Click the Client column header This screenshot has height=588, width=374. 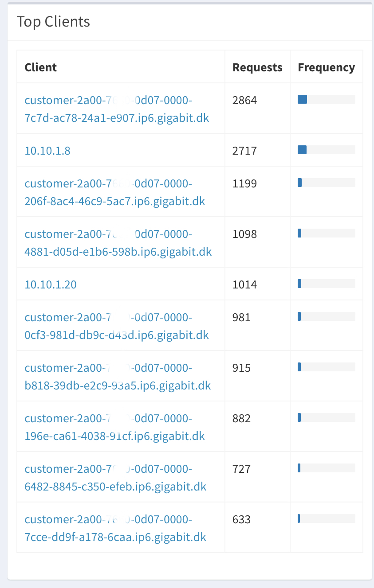(41, 67)
